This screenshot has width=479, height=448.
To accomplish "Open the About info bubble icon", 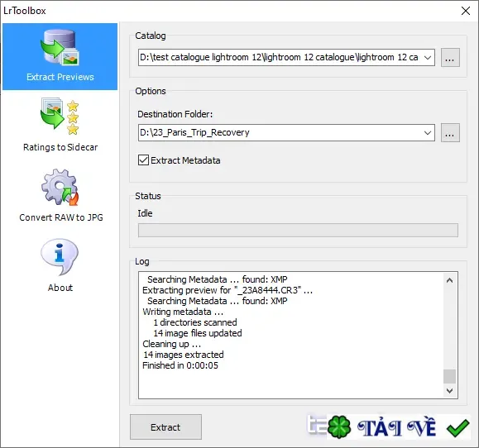I will pyautogui.click(x=60, y=257).
